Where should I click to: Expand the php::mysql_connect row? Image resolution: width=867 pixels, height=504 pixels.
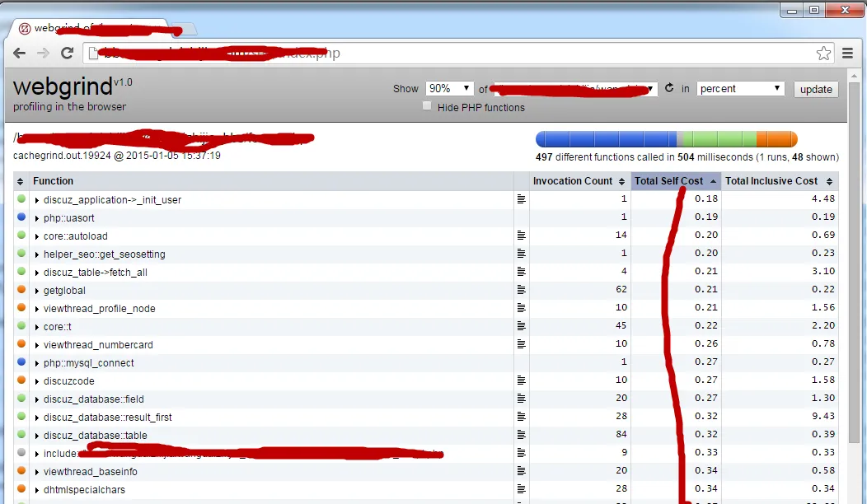coord(36,363)
